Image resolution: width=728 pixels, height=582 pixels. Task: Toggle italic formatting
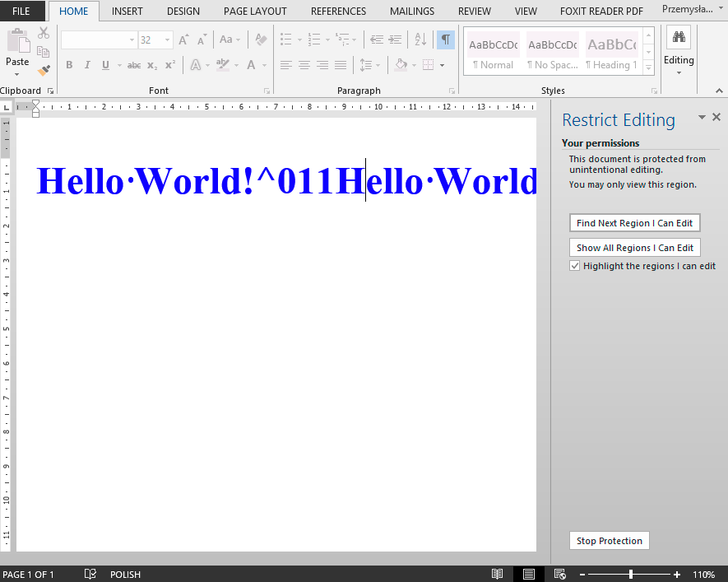pos(87,65)
